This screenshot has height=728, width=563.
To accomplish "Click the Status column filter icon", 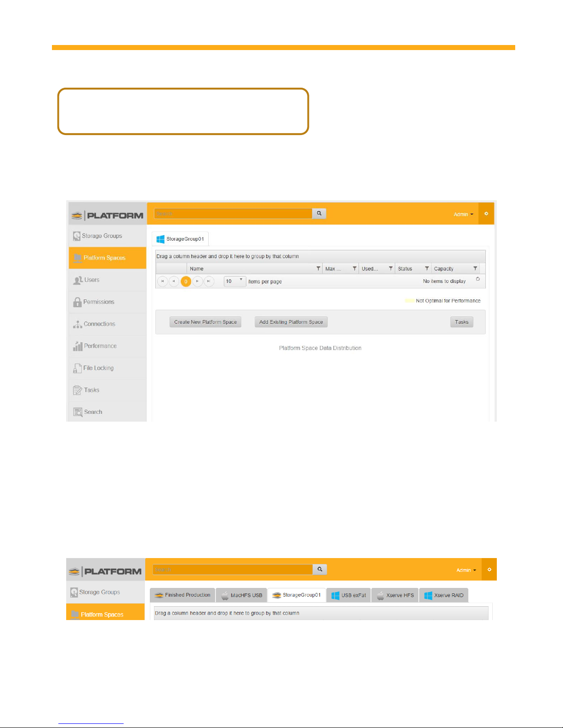I will coord(427,269).
